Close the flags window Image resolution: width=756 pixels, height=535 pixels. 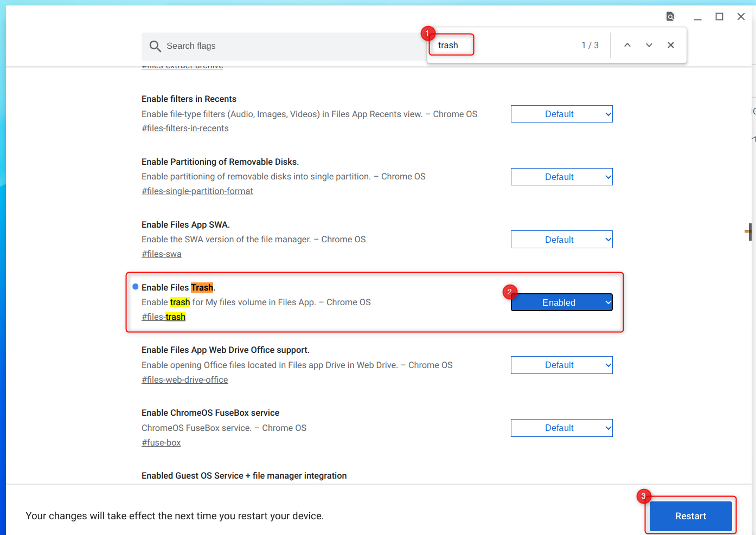[x=741, y=17]
